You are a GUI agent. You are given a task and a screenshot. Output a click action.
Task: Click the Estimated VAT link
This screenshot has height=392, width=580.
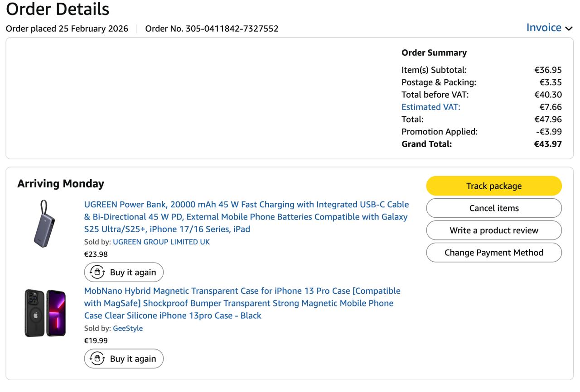point(430,107)
